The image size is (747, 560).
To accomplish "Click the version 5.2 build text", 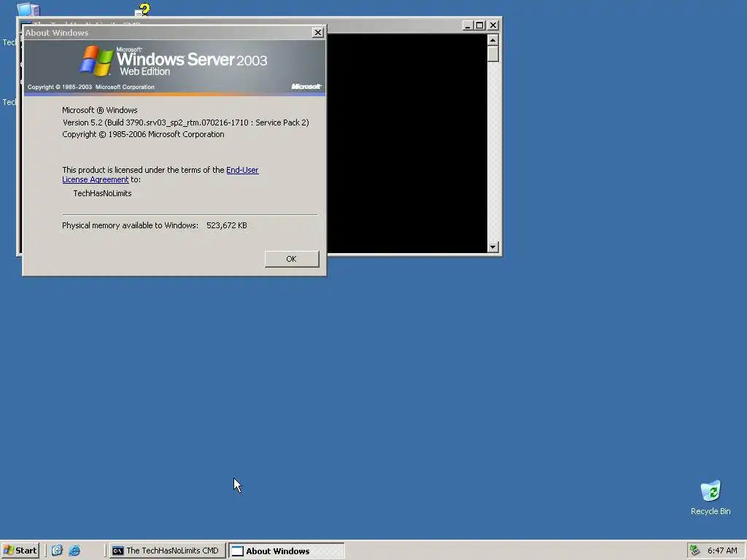I will pos(186,122).
